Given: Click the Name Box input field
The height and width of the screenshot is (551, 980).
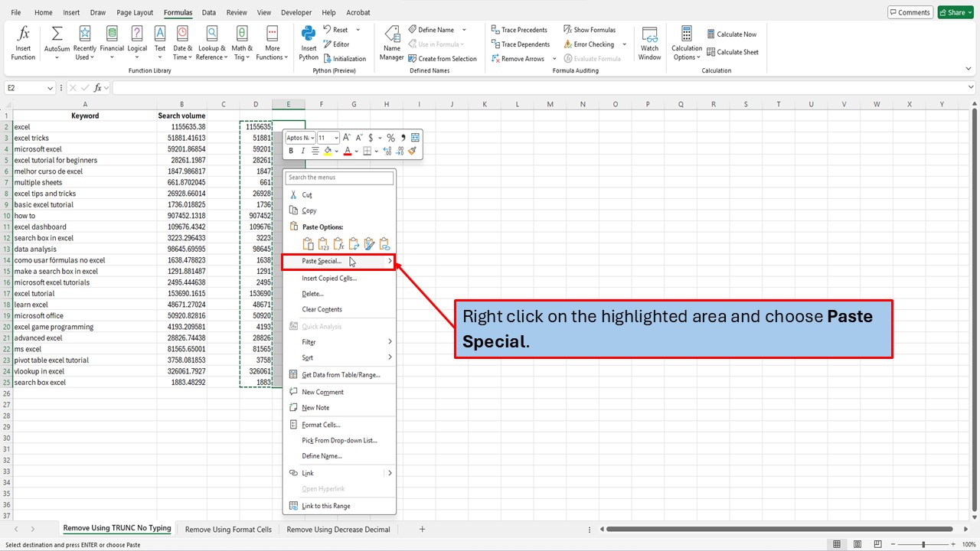Looking at the screenshot, I should pos(24,87).
